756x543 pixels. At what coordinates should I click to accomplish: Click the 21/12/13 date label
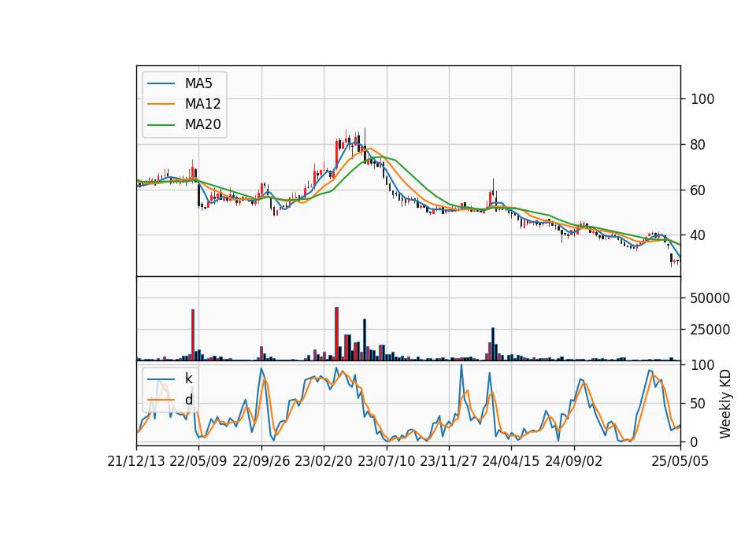click(136, 462)
